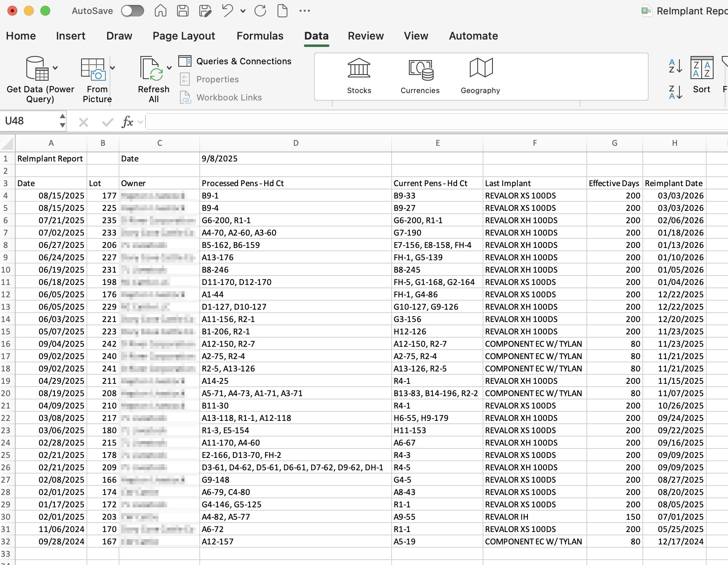Switch to the Home ribbon tab

(21, 36)
